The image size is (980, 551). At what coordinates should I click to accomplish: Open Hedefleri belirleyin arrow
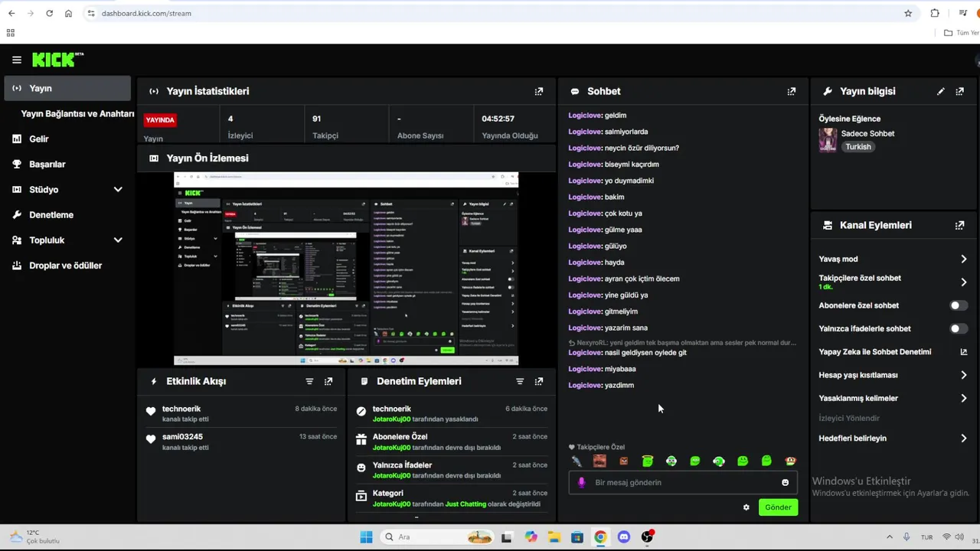click(x=964, y=439)
